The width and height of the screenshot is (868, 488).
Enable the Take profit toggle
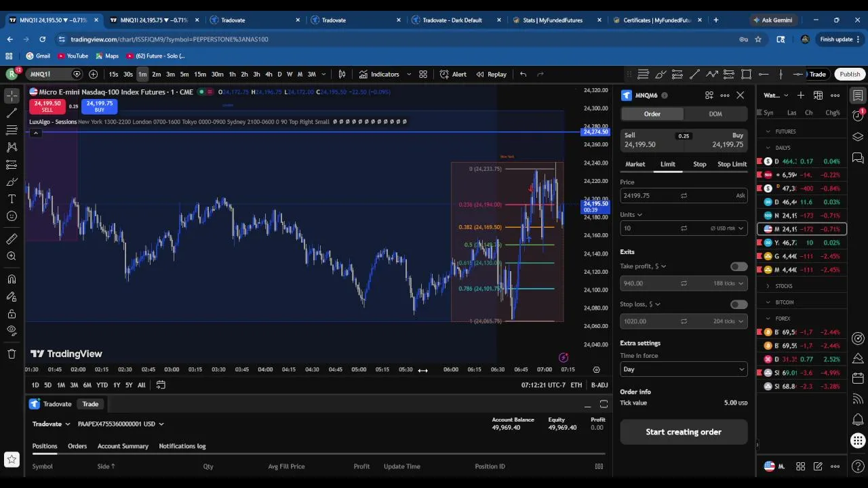738,266
